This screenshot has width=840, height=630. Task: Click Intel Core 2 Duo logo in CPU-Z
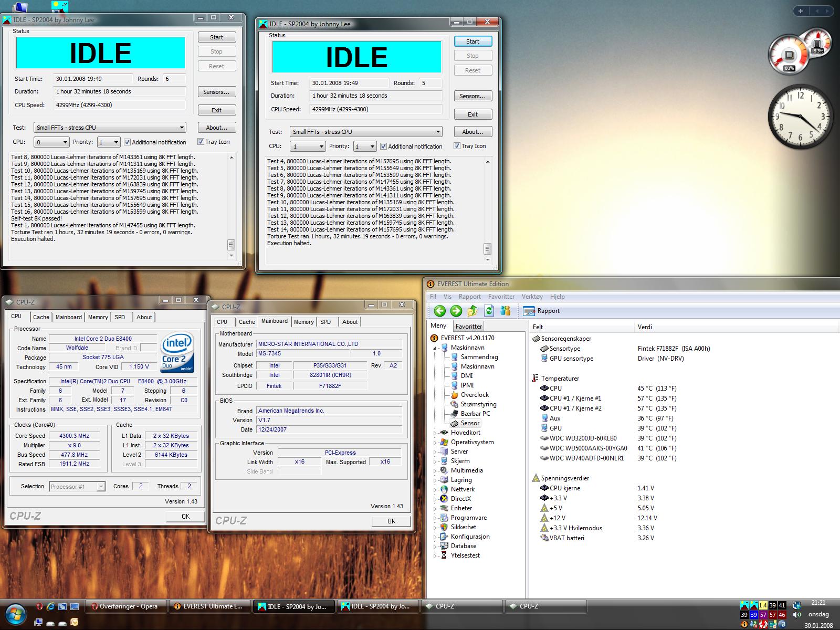pyautogui.click(x=177, y=352)
